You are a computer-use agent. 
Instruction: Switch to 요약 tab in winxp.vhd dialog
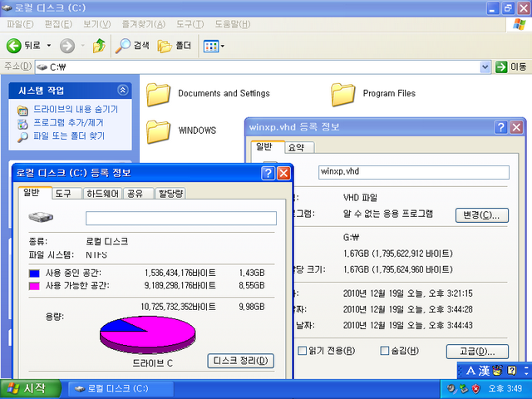[299, 148]
